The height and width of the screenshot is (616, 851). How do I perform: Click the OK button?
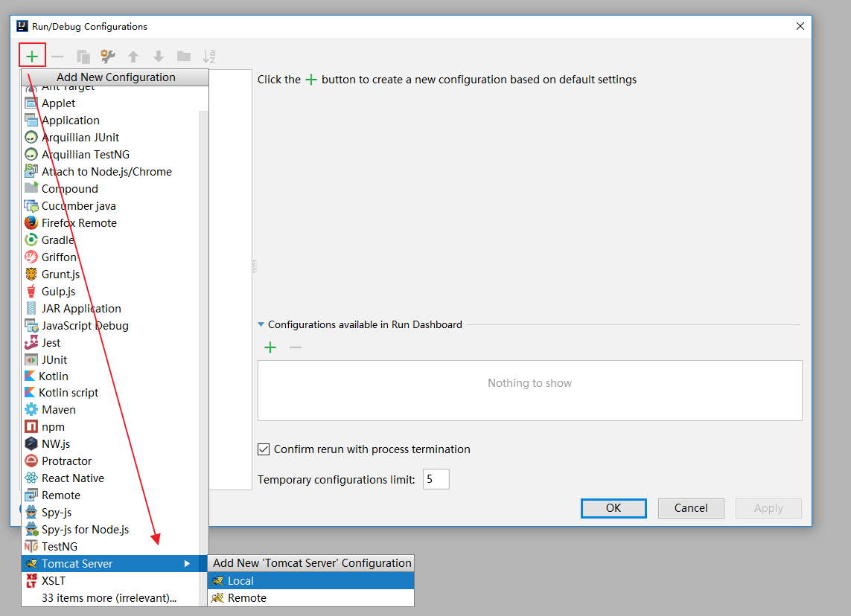click(x=613, y=508)
